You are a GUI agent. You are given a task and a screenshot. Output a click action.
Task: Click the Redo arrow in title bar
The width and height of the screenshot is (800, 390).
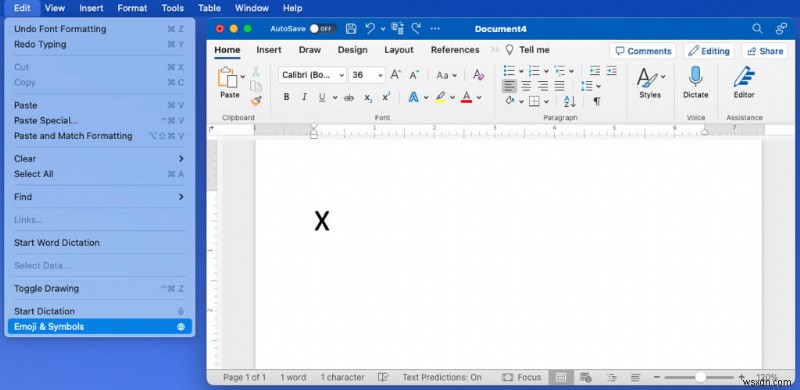coord(416,29)
